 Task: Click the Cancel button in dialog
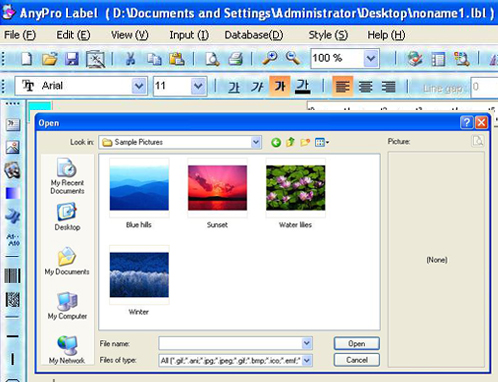point(357,360)
